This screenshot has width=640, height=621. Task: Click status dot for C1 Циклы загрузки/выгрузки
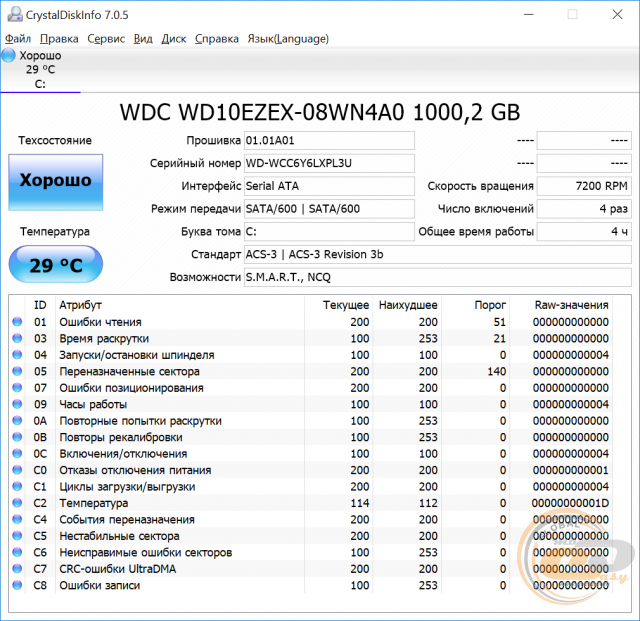(x=17, y=486)
